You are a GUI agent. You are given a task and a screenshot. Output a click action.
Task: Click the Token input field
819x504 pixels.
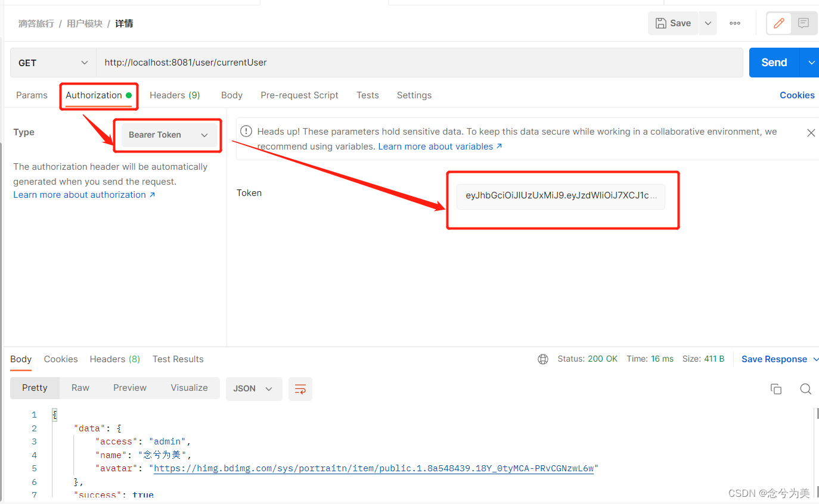tap(560, 196)
